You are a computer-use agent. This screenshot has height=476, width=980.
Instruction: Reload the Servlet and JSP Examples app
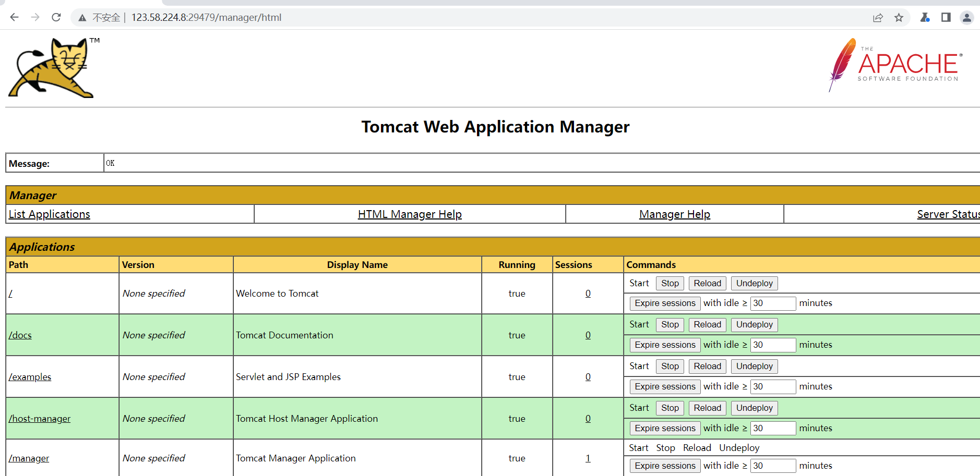click(707, 366)
